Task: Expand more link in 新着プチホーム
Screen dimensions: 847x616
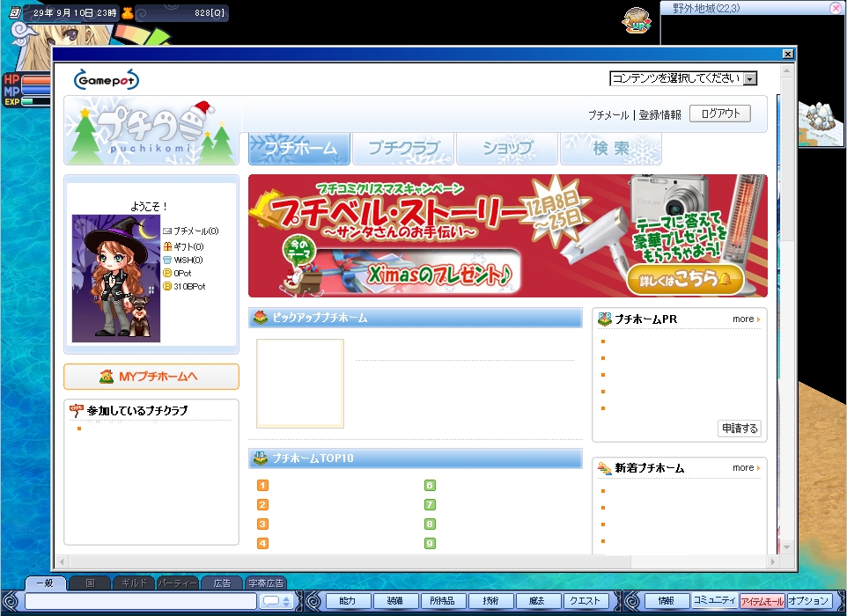Action: pyautogui.click(x=746, y=467)
